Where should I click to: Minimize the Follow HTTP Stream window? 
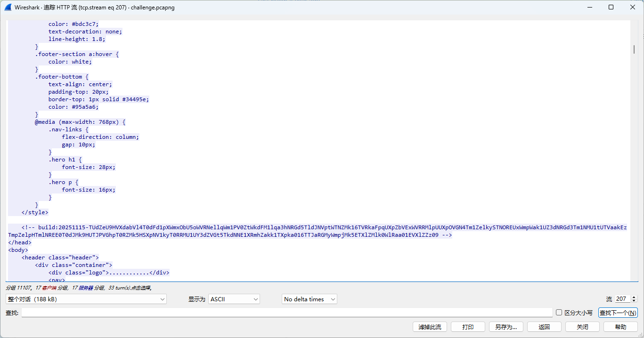[x=589, y=8]
